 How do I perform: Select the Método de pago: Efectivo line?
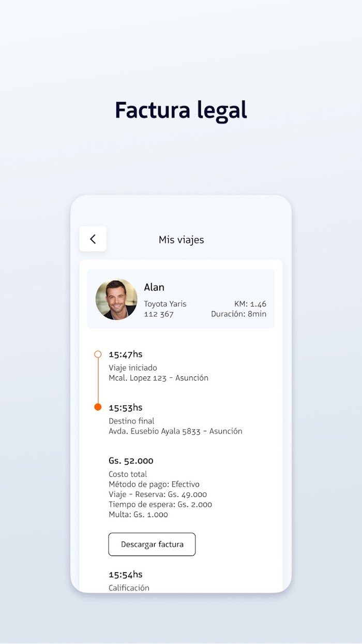154,485
